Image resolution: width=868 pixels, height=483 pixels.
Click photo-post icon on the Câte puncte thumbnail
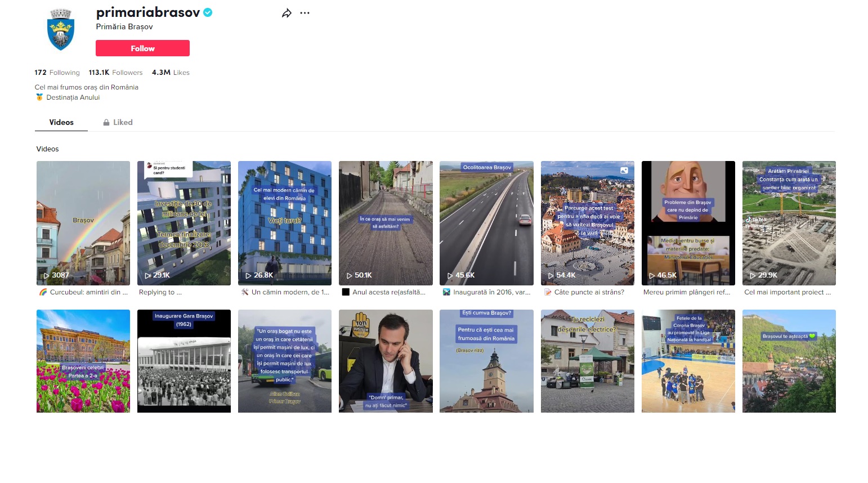[x=624, y=170]
